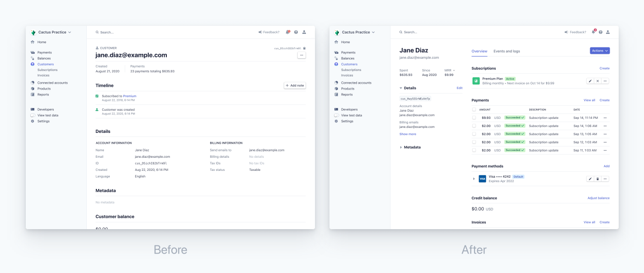644x273 pixels.
Task: Copy customer ID using clipboard icon in Before window
Action: [304, 48]
